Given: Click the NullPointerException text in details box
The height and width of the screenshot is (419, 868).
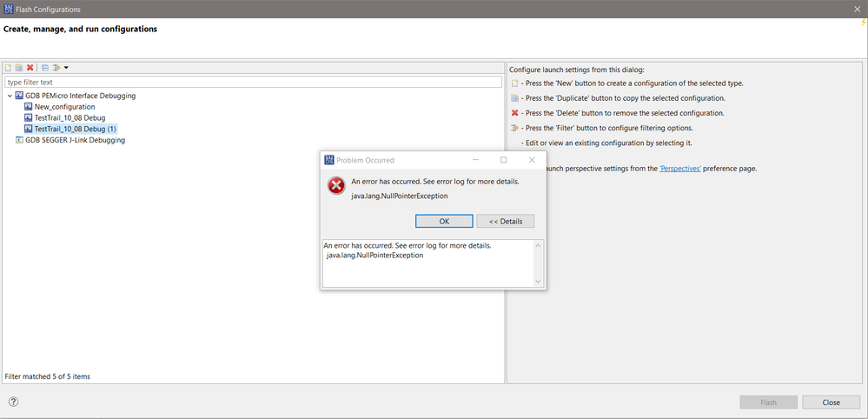Looking at the screenshot, I should tap(374, 256).
